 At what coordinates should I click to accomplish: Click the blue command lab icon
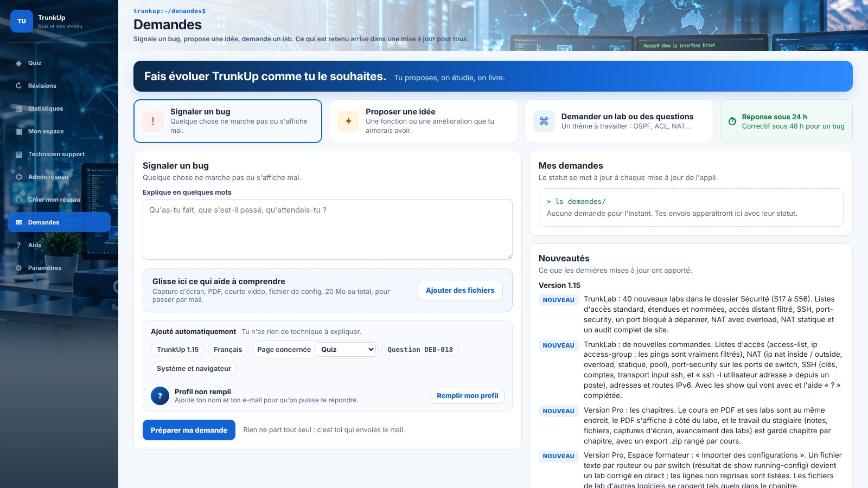544,121
